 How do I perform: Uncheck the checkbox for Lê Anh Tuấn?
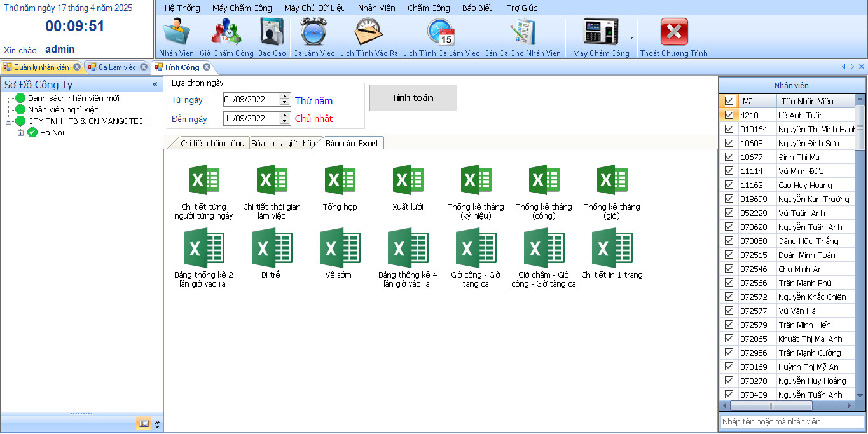coord(729,115)
